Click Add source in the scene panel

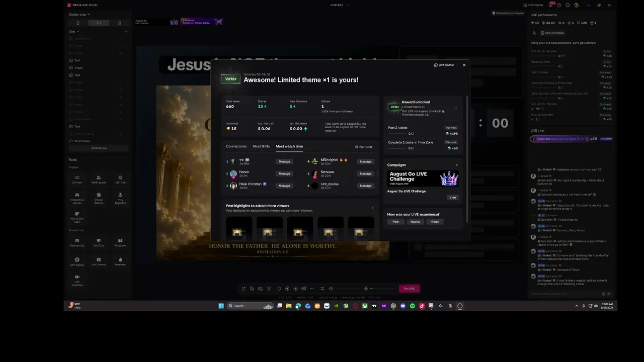(x=99, y=148)
